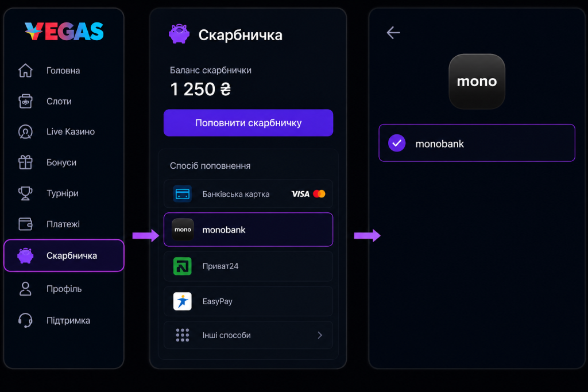Click the Інші способи dots grid icon

[183, 335]
